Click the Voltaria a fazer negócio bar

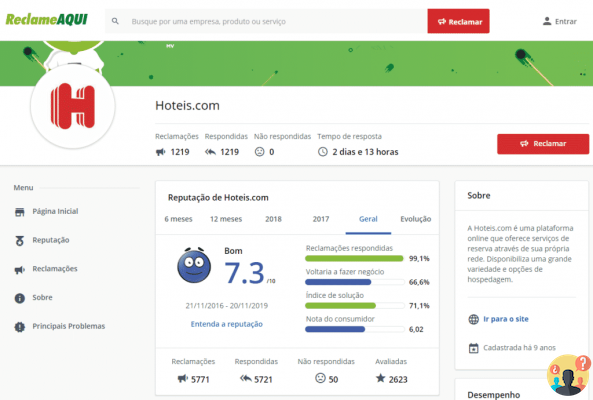tap(354, 282)
